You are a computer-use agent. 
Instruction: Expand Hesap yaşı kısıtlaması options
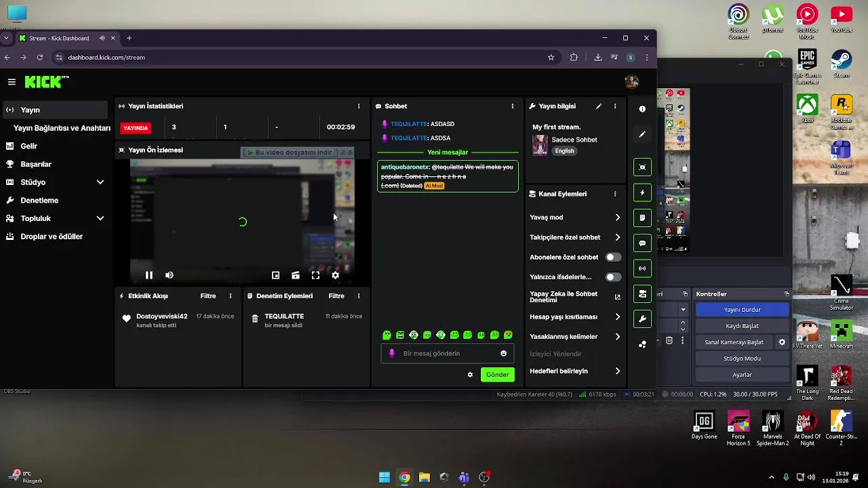(x=617, y=317)
